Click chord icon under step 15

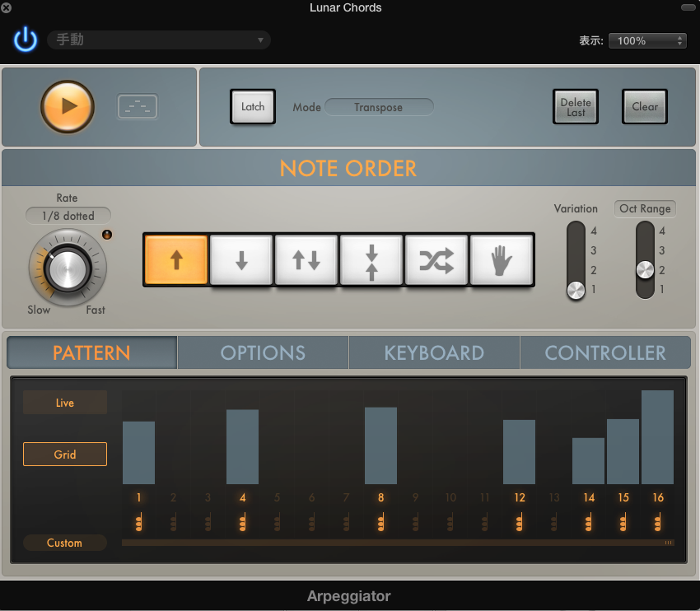(x=623, y=522)
